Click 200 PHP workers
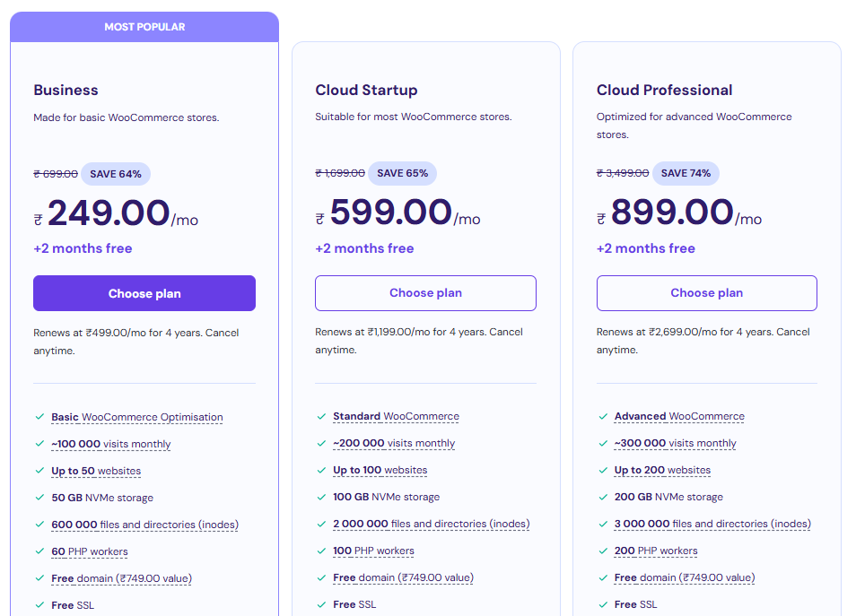Screen dimensions: 856x616 pyautogui.click(x=656, y=551)
